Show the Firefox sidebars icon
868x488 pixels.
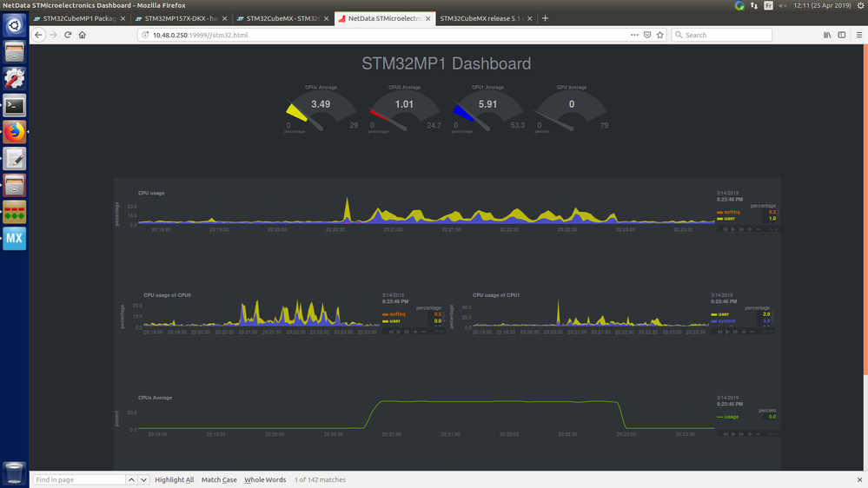(841, 35)
